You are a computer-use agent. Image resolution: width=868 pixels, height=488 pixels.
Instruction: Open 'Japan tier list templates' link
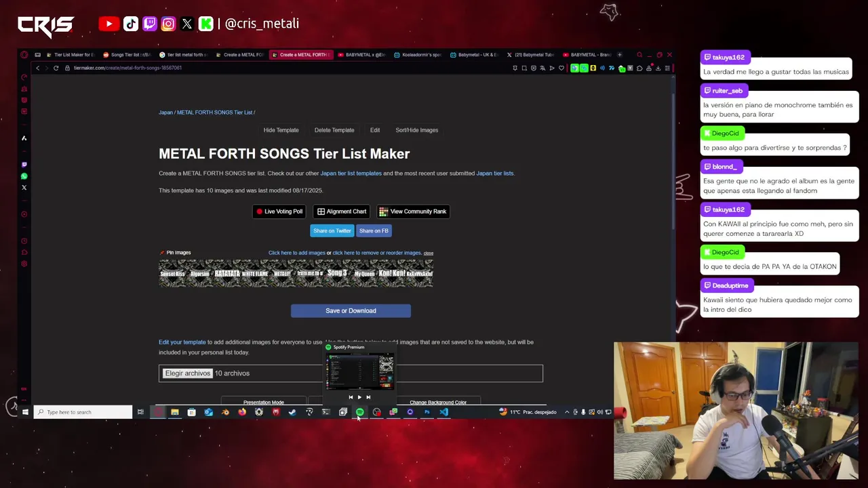351,174
